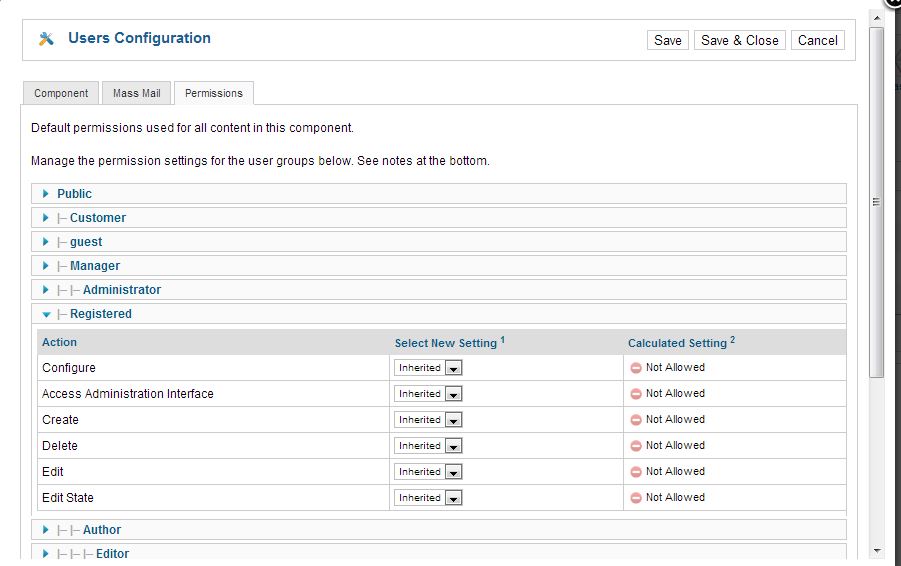Click the modal close icon at top-right corner
Screen dimensions: 901x566
tap(894, 2)
